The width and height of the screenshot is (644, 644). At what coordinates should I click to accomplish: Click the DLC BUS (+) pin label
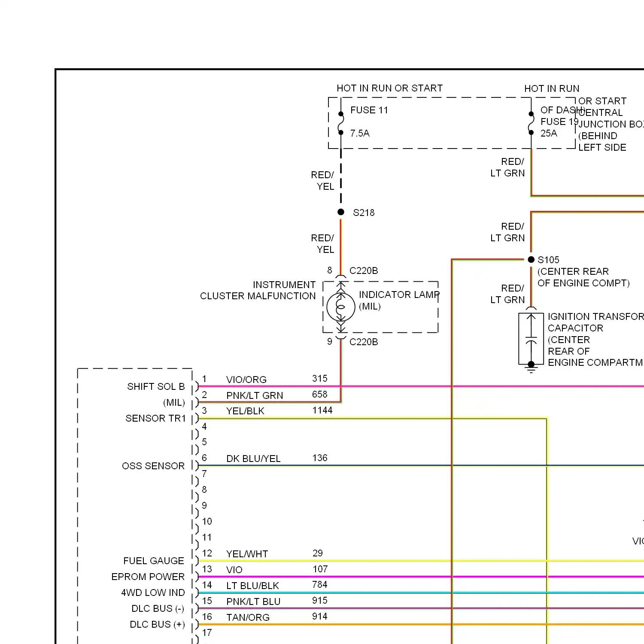157,625
